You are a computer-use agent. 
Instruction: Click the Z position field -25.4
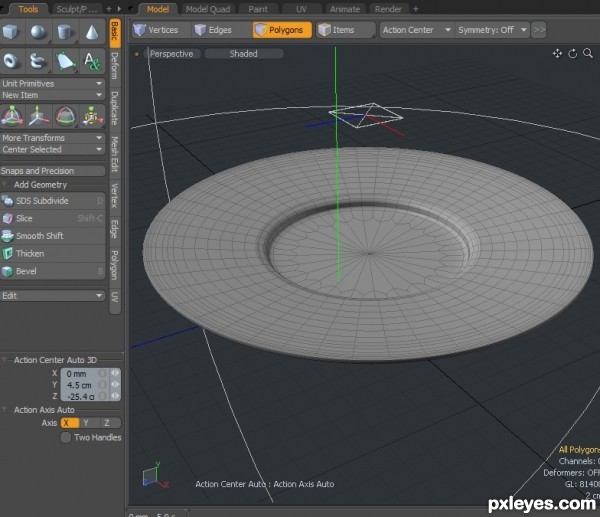(x=84, y=396)
